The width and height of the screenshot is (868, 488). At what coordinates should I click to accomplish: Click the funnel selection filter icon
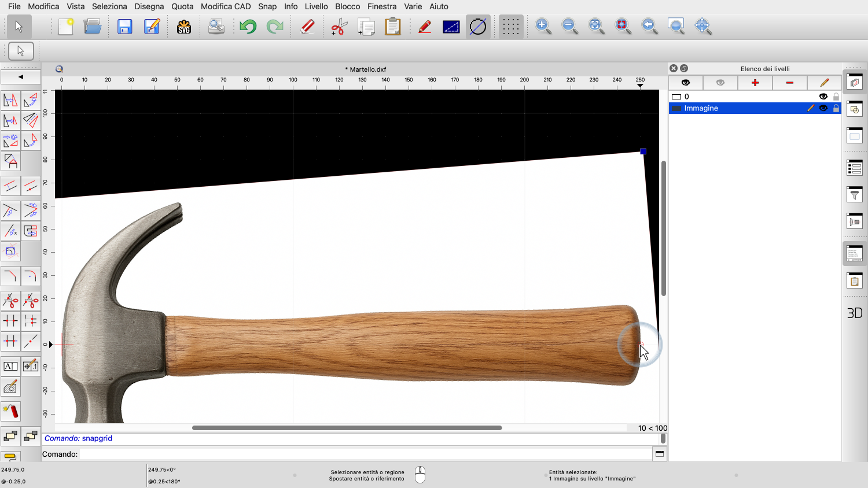coord(854,195)
